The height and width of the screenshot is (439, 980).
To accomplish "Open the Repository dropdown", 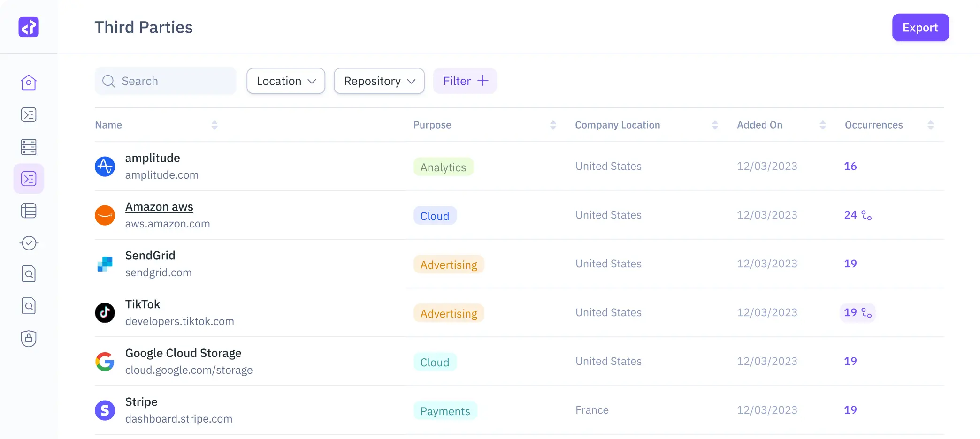I will click(x=379, y=81).
